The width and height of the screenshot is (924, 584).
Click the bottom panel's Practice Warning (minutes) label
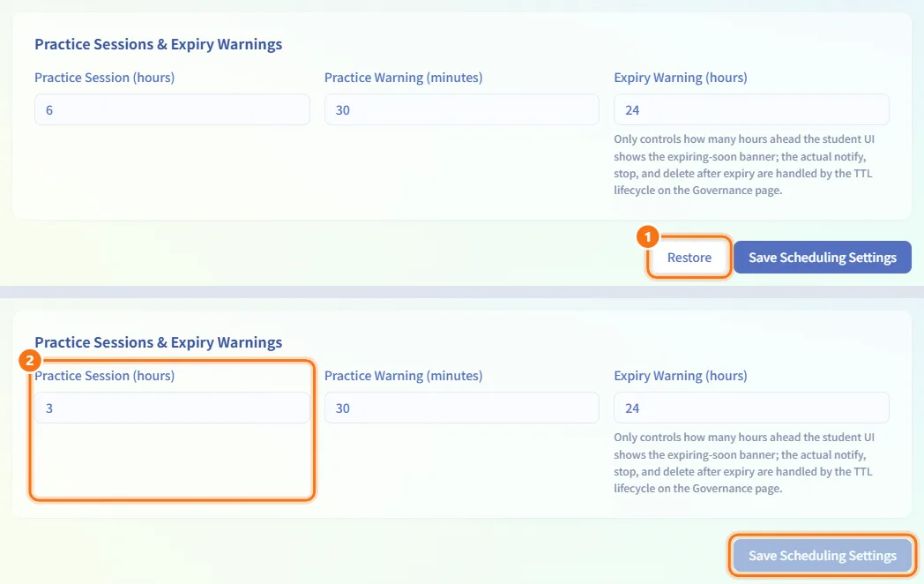[x=403, y=376]
